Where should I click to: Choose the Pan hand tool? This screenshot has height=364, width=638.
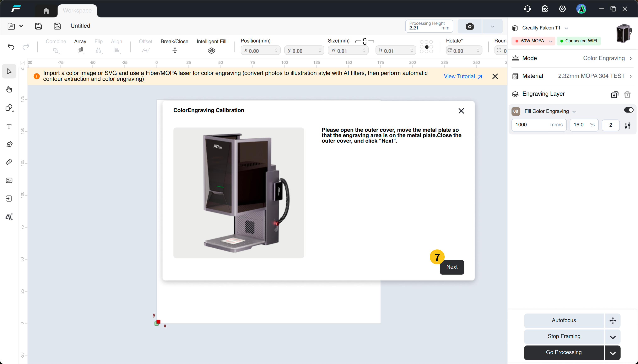[x=9, y=89]
